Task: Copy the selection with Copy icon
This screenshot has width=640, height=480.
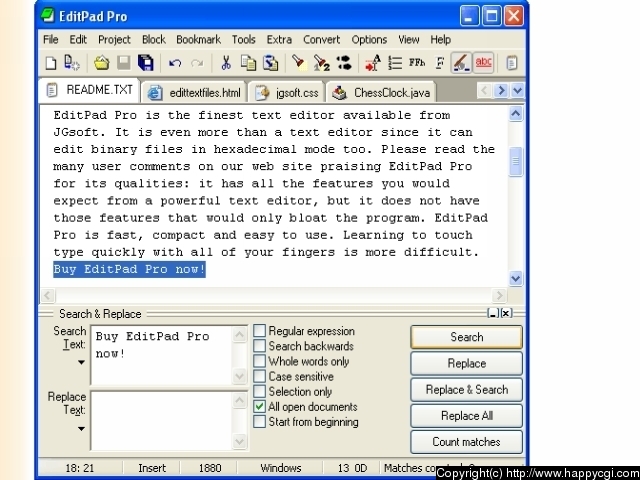Action: [248, 63]
